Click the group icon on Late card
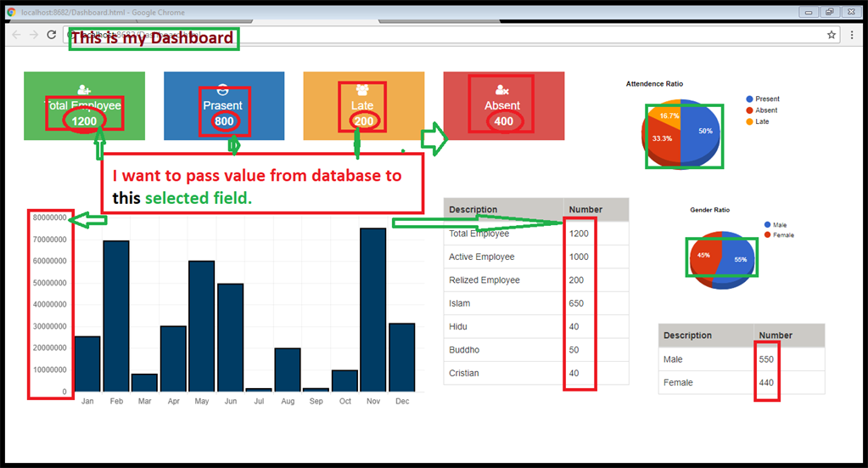868x468 pixels. [362, 89]
